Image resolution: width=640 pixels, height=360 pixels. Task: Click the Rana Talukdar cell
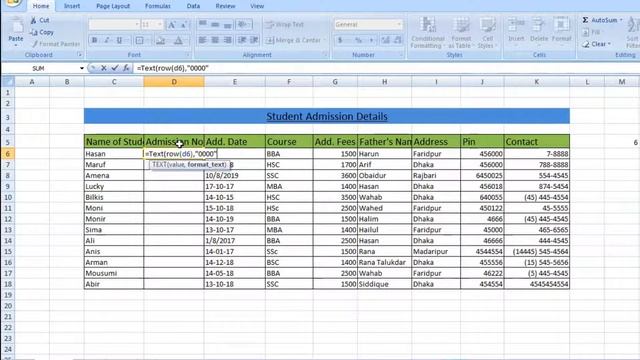click(384, 262)
